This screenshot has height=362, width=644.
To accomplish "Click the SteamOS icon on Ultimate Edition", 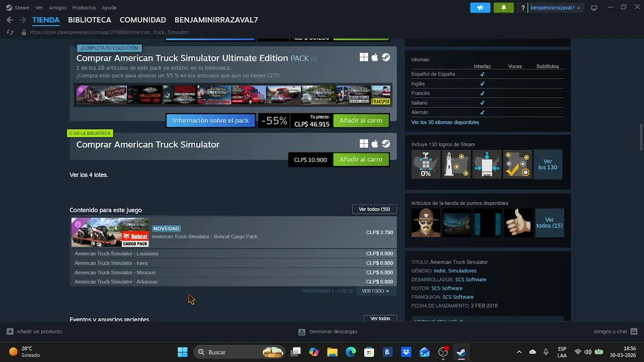I will coord(385,57).
